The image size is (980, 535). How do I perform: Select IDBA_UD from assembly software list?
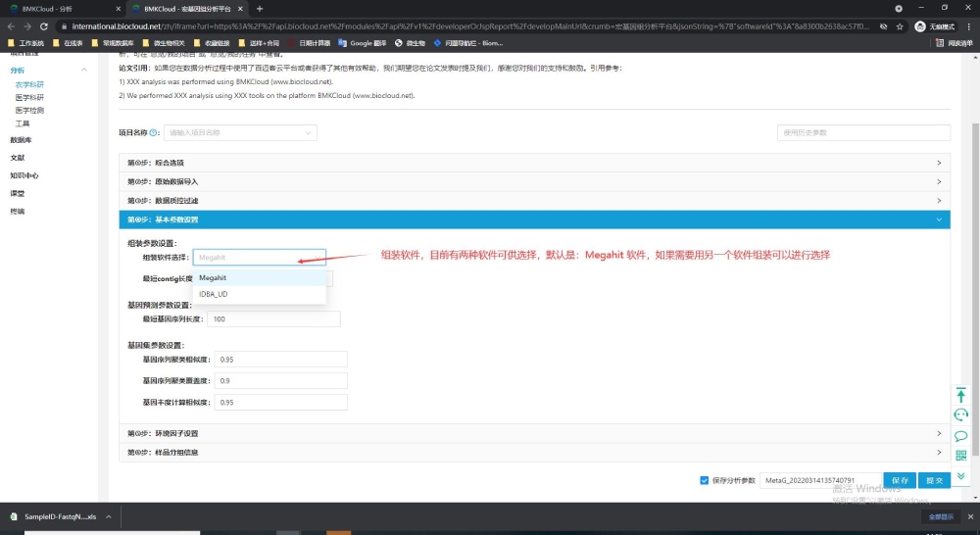click(214, 294)
